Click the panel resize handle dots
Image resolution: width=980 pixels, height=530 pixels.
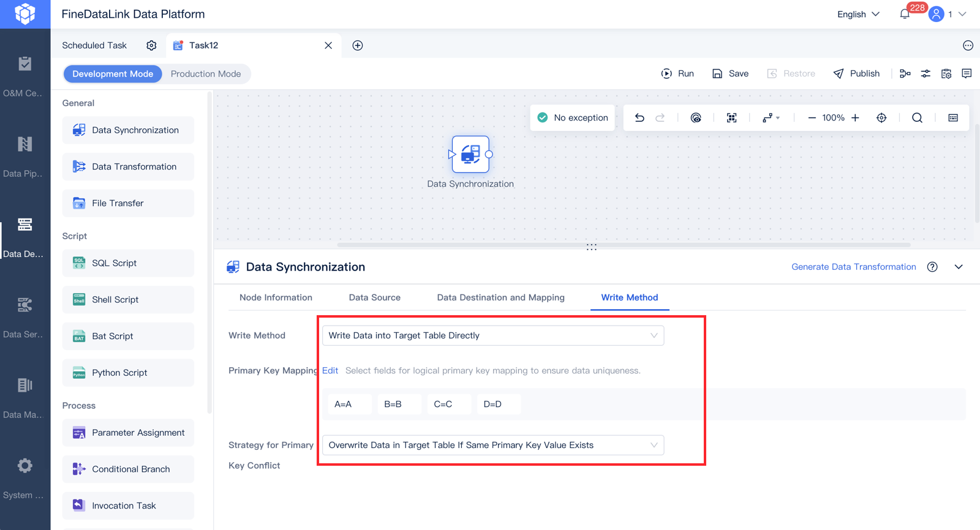(592, 247)
